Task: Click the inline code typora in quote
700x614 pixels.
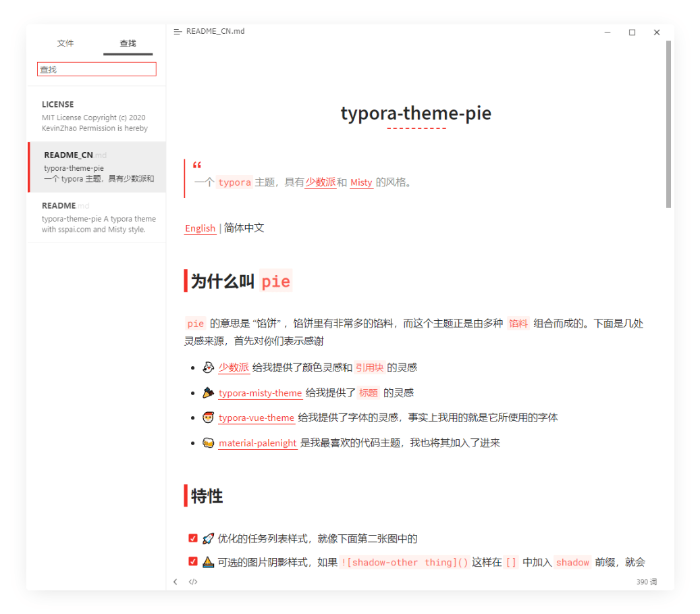Action: click(235, 182)
